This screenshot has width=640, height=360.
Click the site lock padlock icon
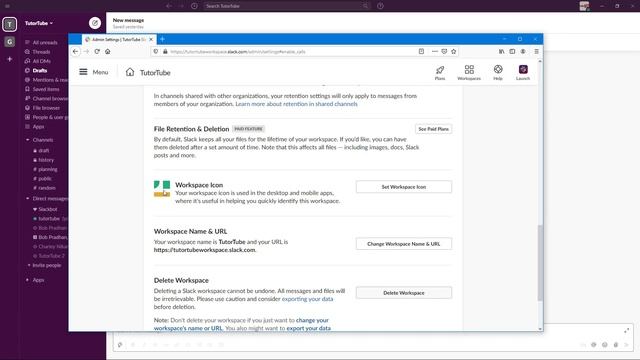(165, 51)
